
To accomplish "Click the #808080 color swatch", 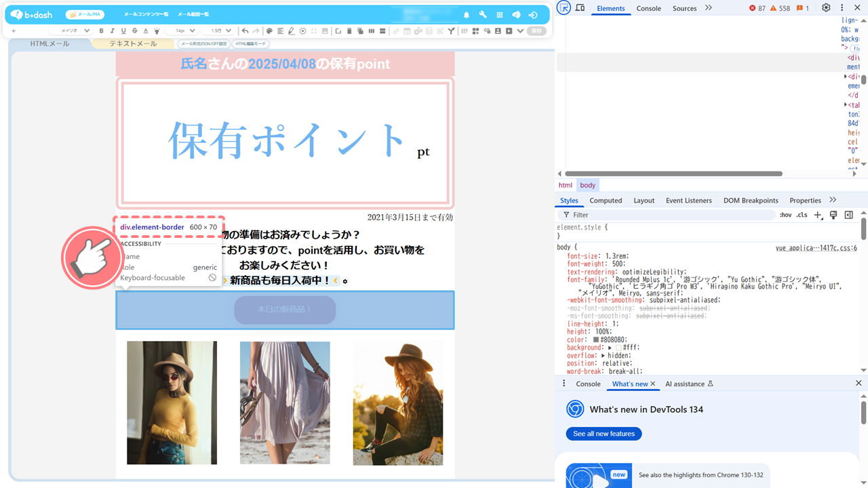I will coord(596,340).
